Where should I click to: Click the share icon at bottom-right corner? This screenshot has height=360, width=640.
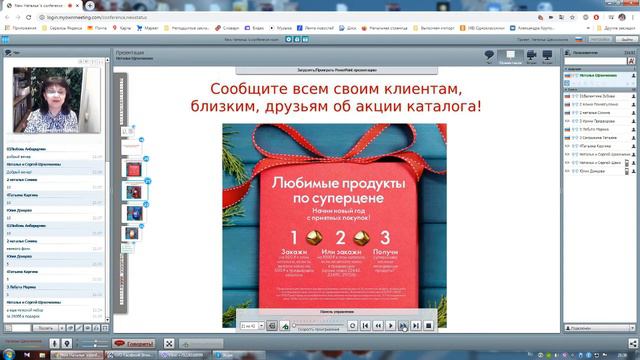click(x=633, y=343)
